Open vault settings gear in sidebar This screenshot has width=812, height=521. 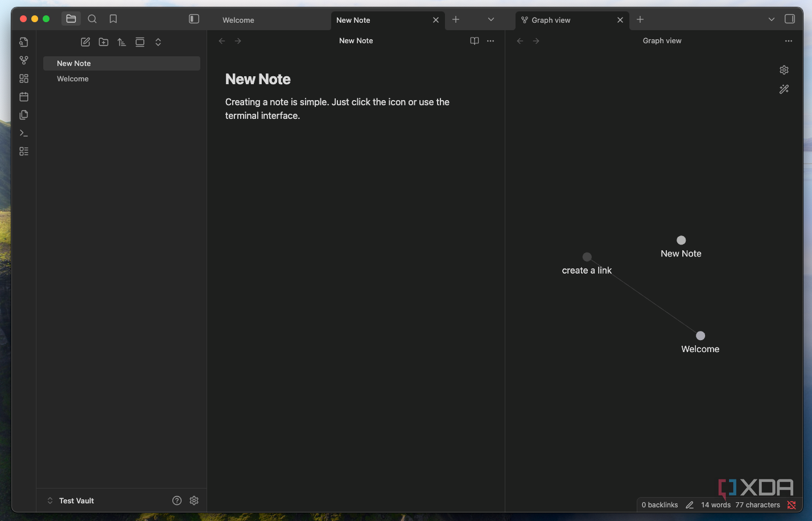(x=194, y=501)
